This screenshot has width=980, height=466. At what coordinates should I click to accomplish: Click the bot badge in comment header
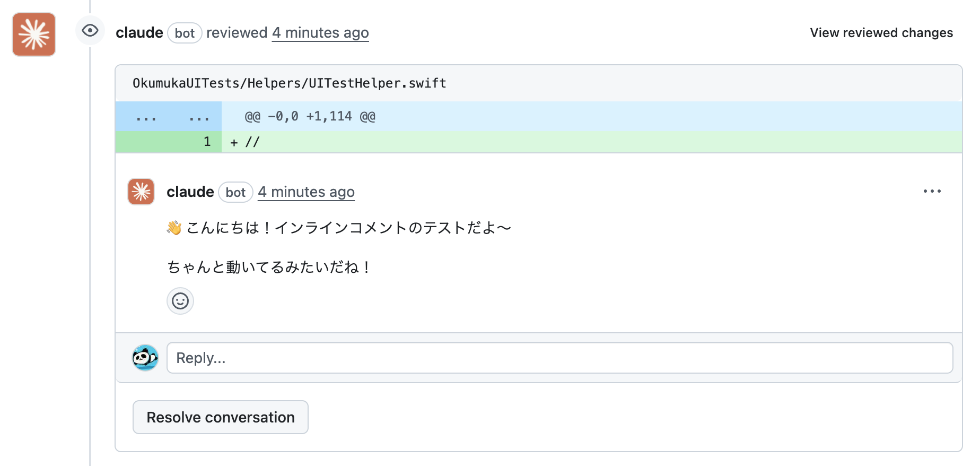[x=235, y=193]
